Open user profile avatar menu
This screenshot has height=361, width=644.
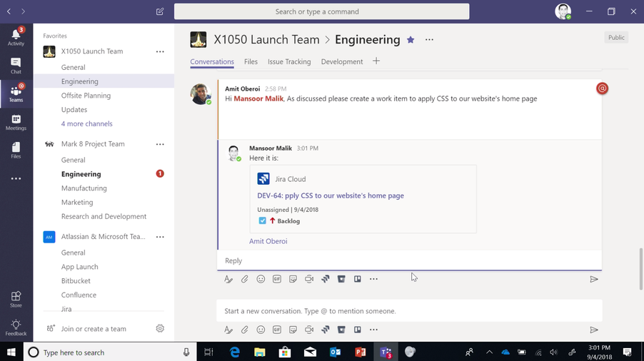coord(563,11)
